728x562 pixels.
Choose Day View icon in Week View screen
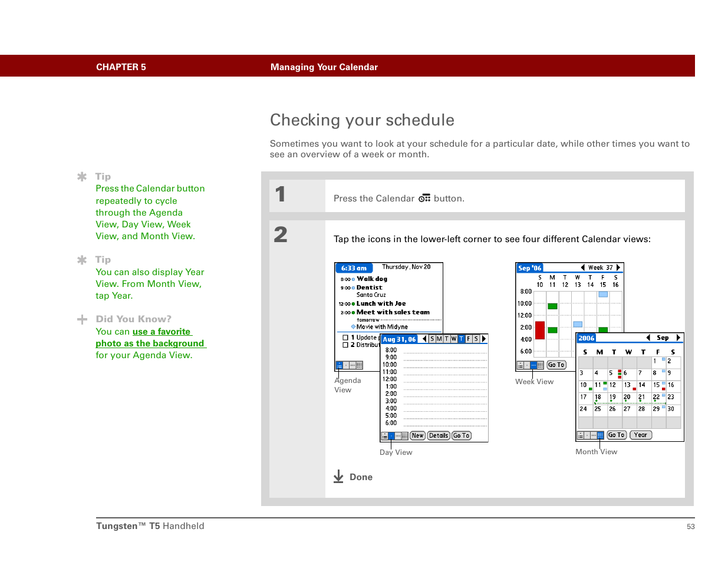coord(527,365)
